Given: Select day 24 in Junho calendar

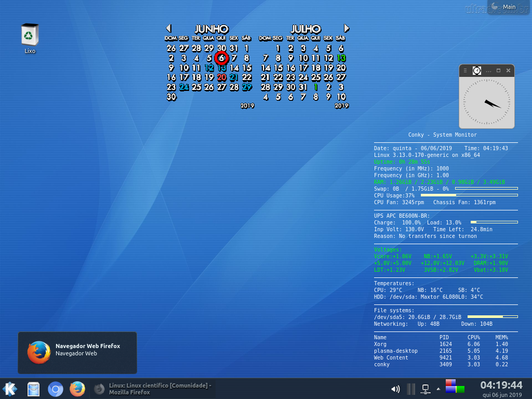Looking at the screenshot, I should pos(184,87).
